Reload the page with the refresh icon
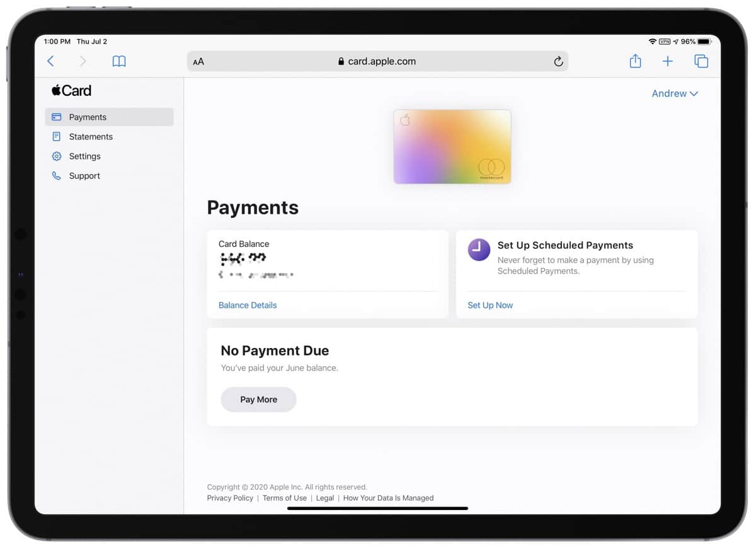This screenshot has width=756, height=549. 558,61
